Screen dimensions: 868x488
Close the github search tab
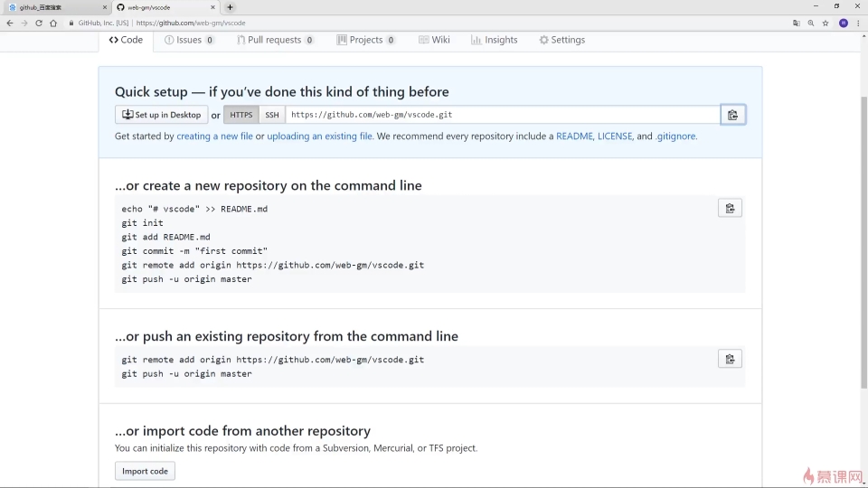pos(105,7)
